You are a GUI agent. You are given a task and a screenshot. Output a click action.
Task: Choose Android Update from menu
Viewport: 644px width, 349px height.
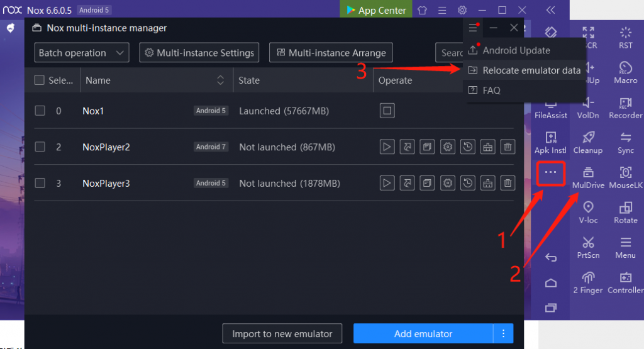pos(516,50)
